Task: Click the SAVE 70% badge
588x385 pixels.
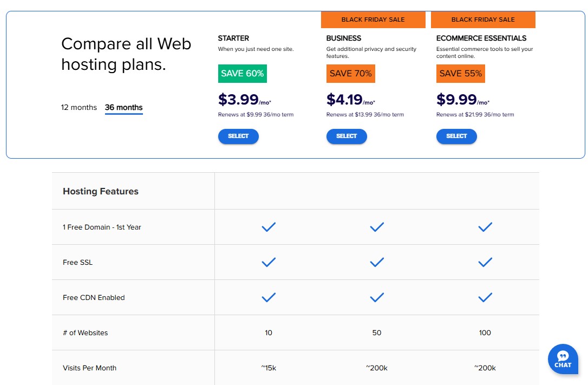Action: tap(351, 73)
